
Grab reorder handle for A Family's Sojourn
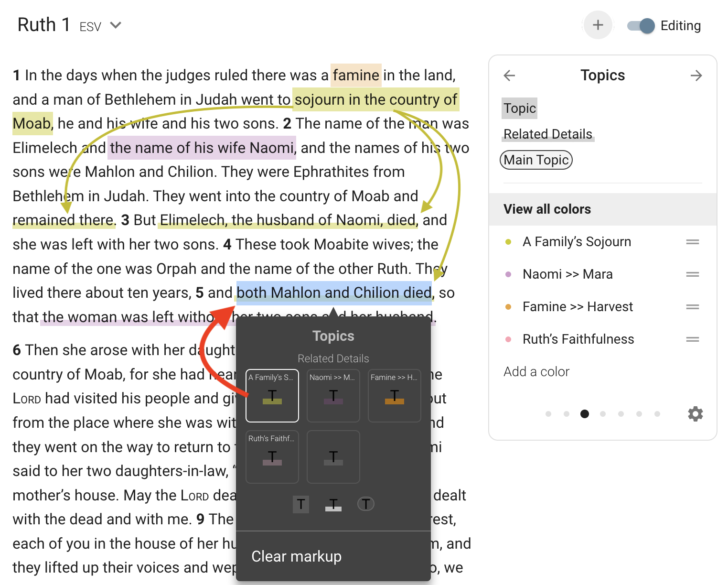pyautogui.click(x=693, y=242)
